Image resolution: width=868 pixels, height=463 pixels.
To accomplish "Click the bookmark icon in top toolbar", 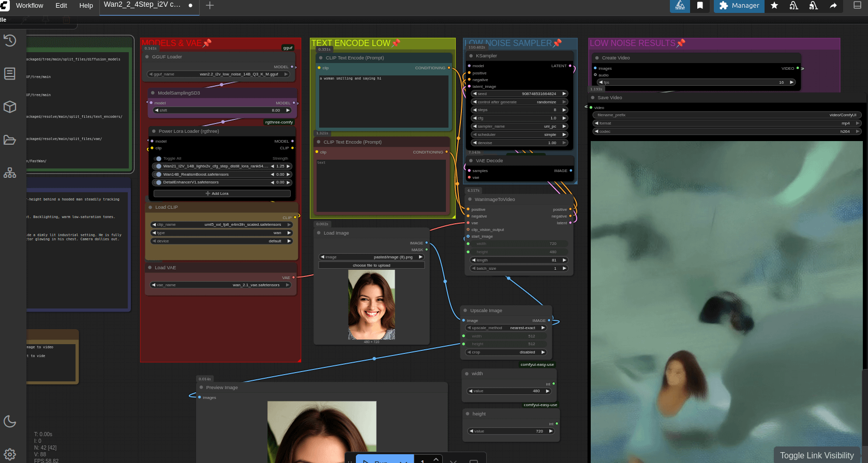I will coord(700,5).
